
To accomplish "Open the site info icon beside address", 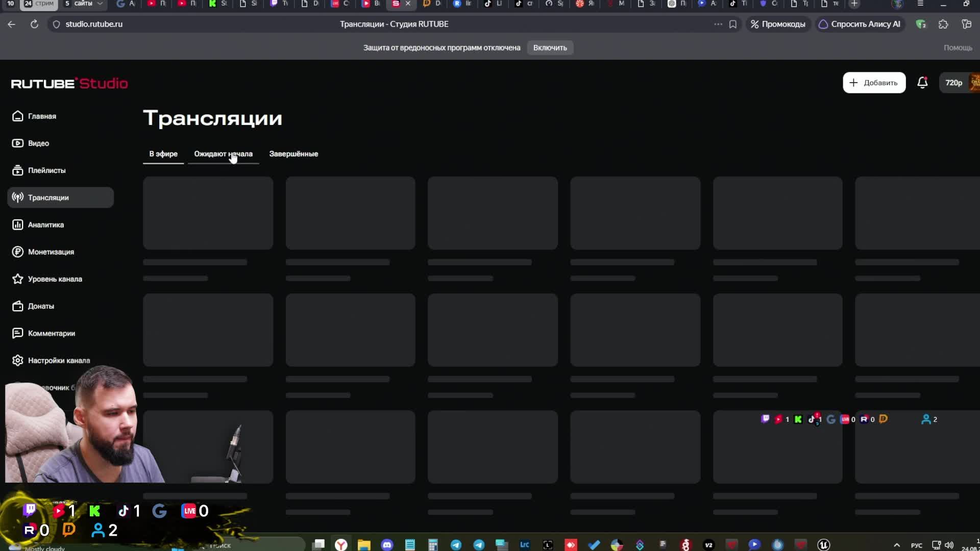I will (57, 24).
